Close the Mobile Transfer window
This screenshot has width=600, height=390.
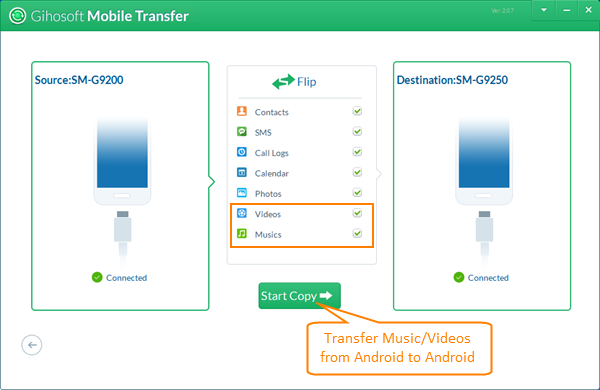(589, 10)
